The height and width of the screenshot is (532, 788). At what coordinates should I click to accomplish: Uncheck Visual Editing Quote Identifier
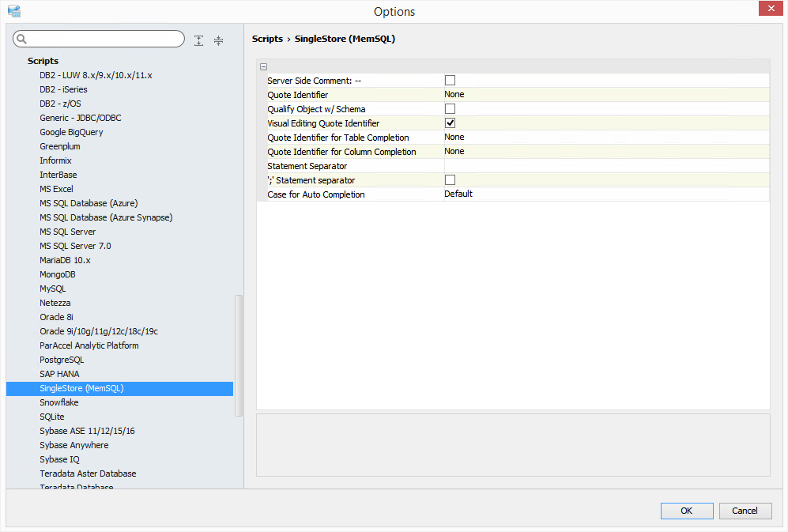[450, 123]
